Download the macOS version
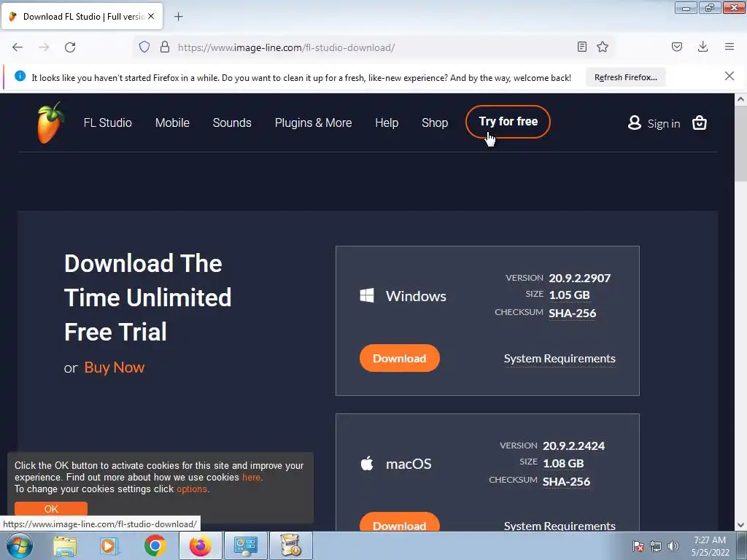747x560 pixels. [399, 522]
